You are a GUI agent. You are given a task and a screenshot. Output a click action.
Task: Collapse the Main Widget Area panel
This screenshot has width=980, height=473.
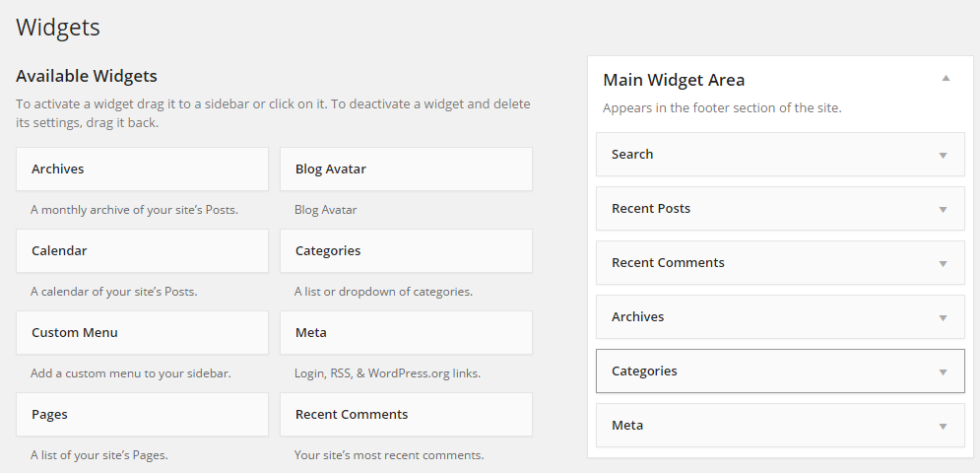coord(946,78)
